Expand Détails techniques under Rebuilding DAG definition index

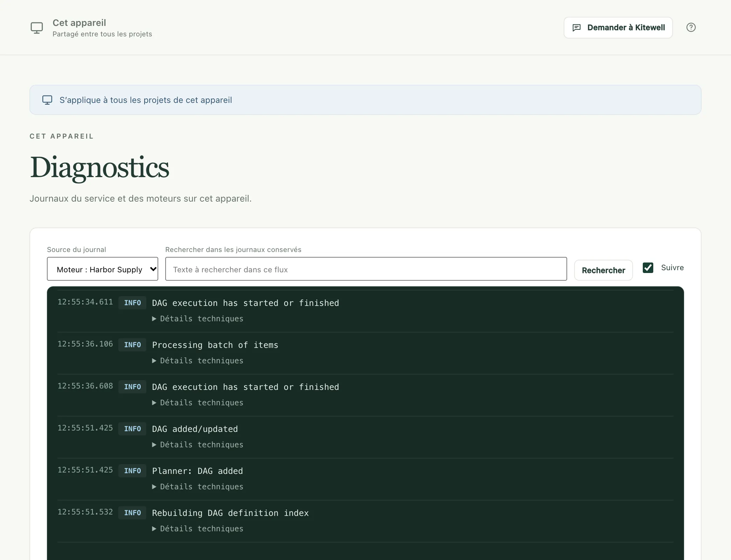click(x=198, y=528)
